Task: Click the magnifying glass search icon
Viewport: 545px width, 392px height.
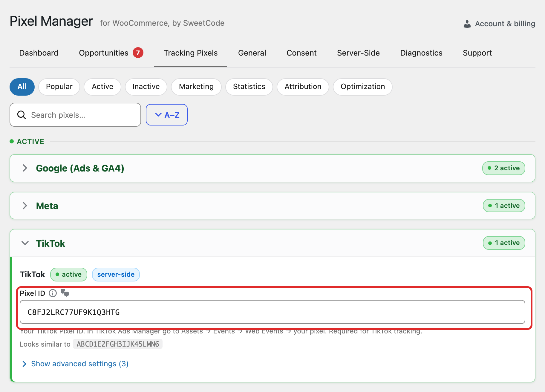Action: tap(22, 115)
